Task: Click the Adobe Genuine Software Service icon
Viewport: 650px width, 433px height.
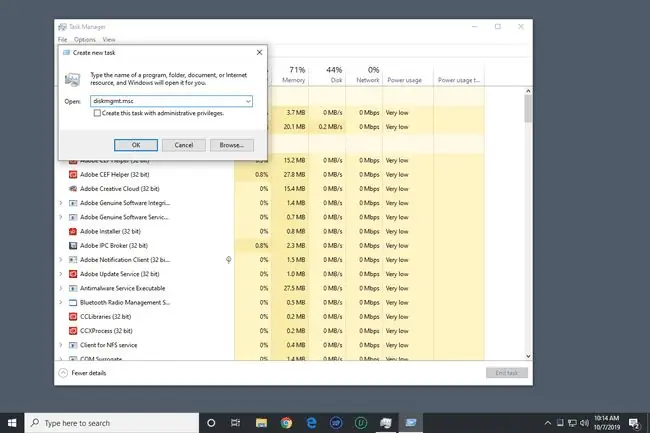Action: 73,217
